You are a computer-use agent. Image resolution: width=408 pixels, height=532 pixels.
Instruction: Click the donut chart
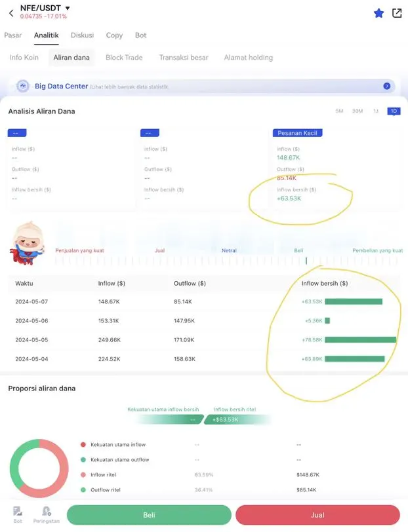(x=39, y=468)
